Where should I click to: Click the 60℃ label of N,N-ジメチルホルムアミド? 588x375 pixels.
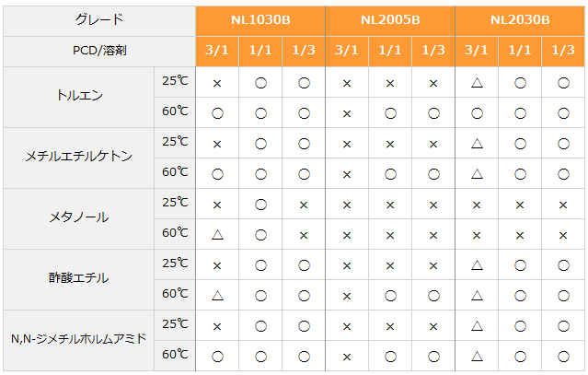tap(175, 355)
